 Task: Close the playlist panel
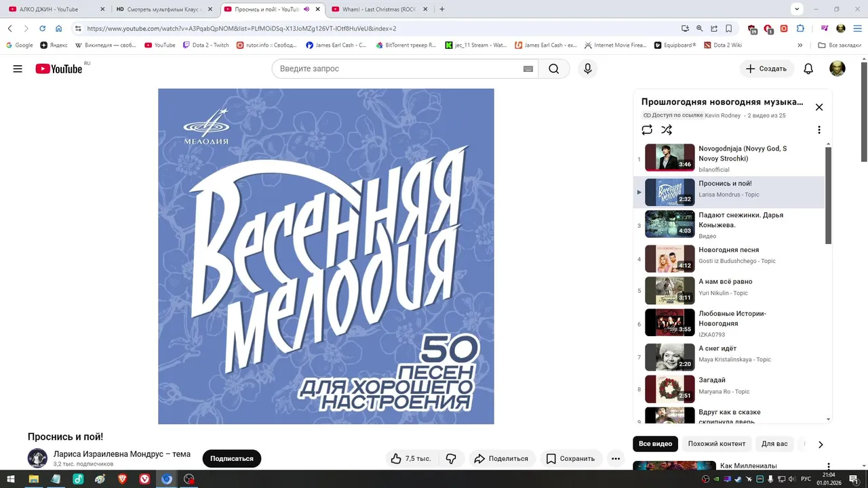point(819,107)
